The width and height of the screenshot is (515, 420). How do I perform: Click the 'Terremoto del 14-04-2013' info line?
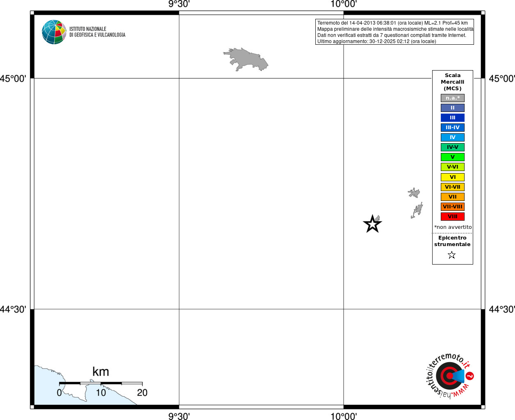(392, 23)
